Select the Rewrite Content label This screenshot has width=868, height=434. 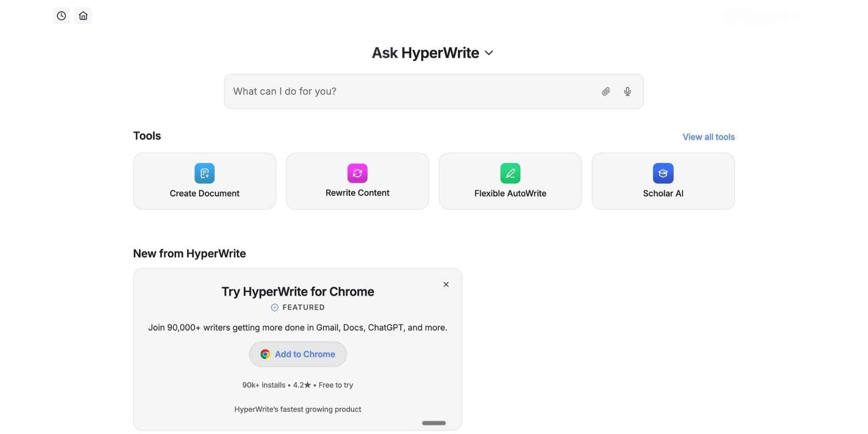tap(357, 193)
